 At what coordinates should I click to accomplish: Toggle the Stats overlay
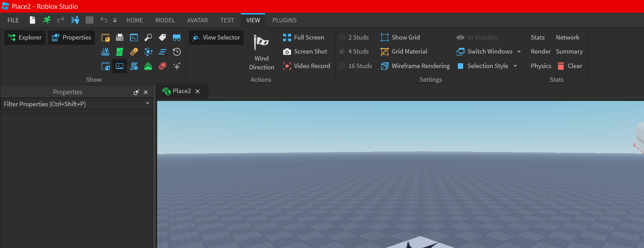point(537,38)
